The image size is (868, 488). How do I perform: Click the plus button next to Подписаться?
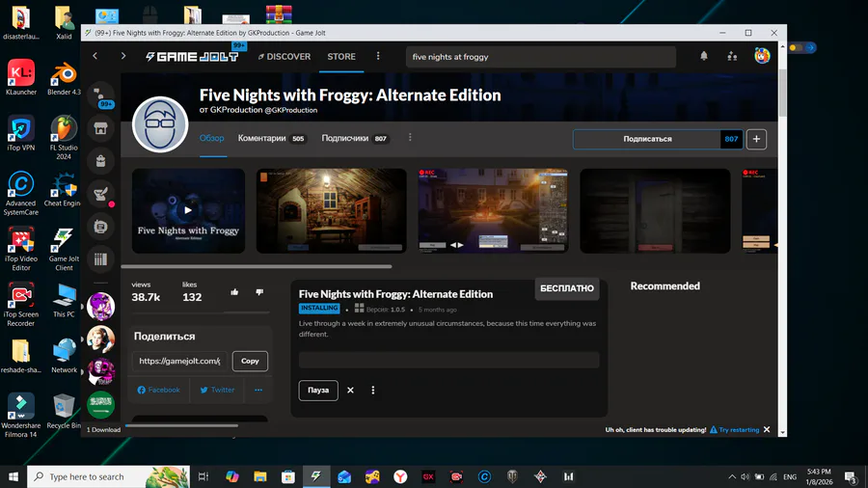(756, 139)
